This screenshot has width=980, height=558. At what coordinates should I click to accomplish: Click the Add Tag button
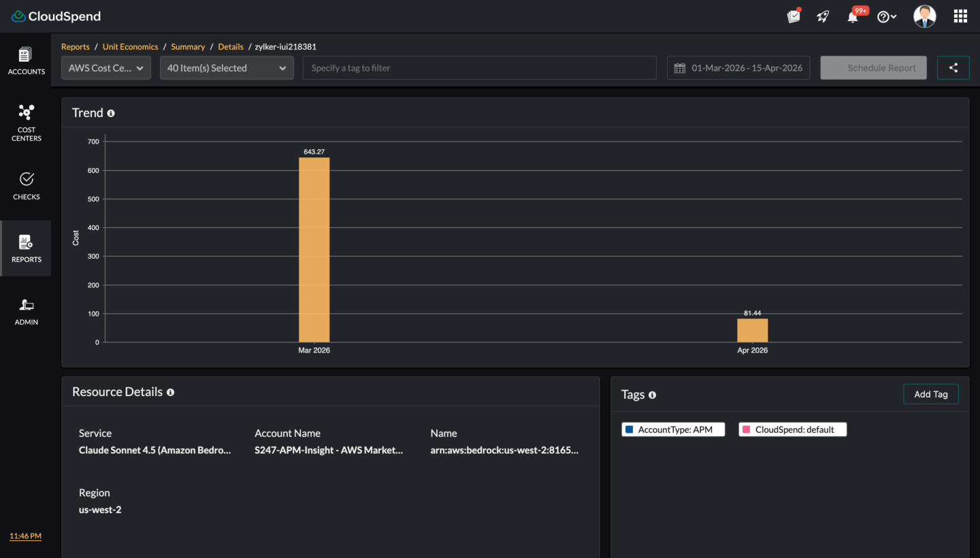click(x=930, y=394)
